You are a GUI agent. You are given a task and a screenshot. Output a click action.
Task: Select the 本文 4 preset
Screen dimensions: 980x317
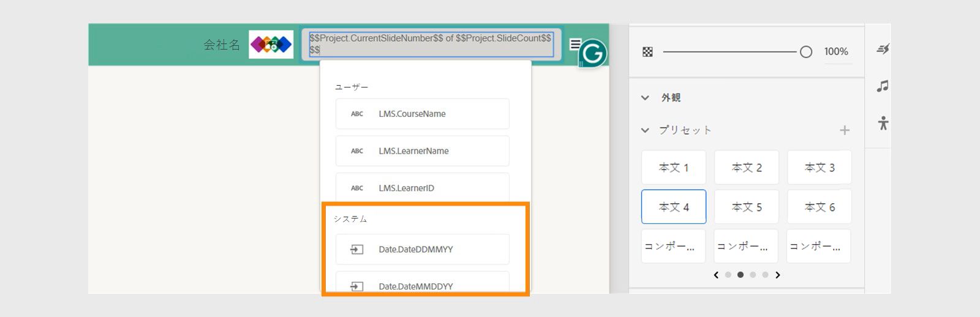(674, 207)
